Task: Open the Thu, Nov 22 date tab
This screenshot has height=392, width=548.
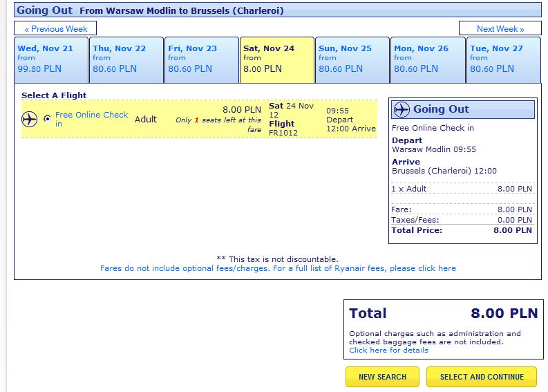Action: (x=126, y=59)
